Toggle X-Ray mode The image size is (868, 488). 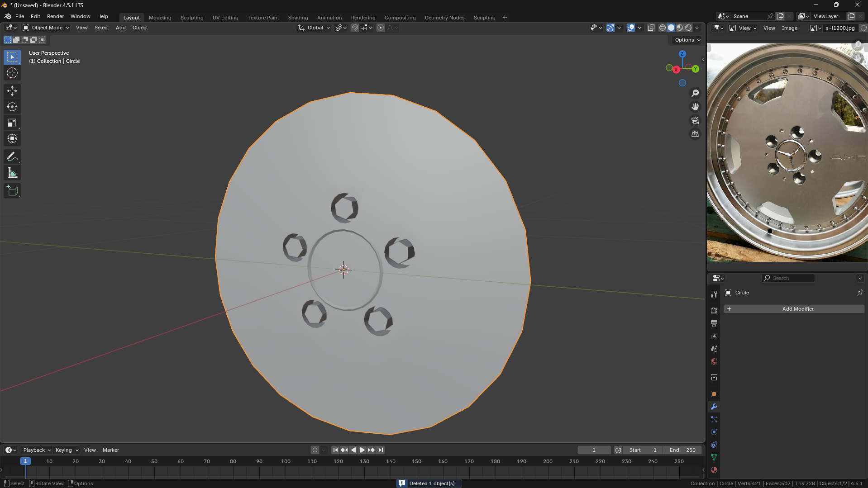651,28
